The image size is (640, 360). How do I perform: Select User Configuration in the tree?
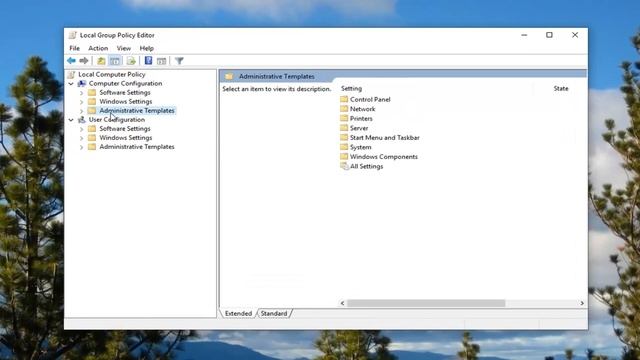[x=117, y=120]
